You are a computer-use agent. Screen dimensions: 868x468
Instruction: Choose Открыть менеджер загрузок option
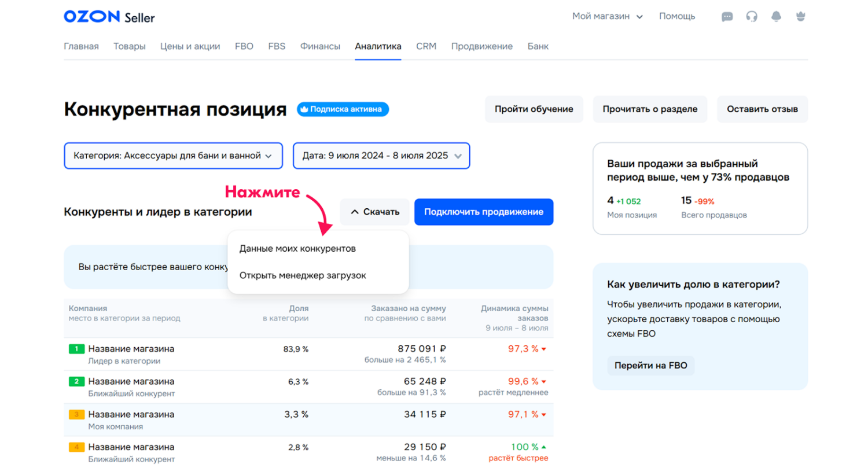click(x=303, y=275)
